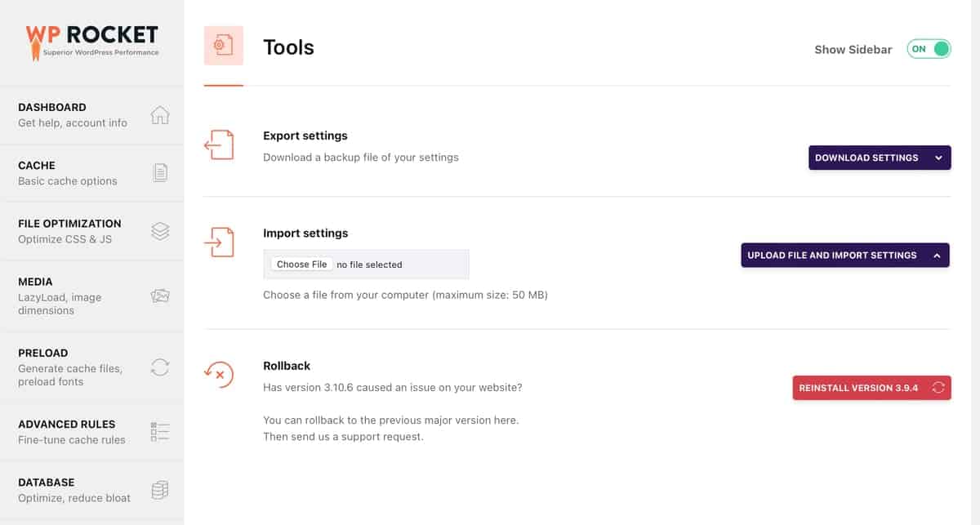Select the Media menu item
Screen dimensions: 980x525
click(91, 296)
